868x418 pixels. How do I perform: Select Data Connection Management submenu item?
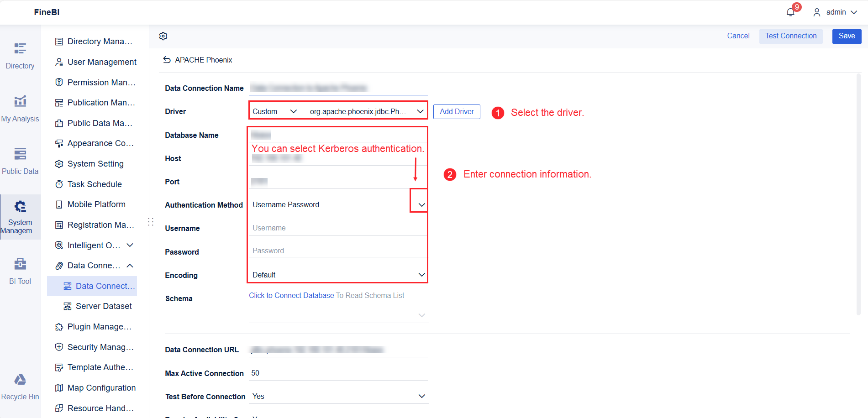point(92,286)
